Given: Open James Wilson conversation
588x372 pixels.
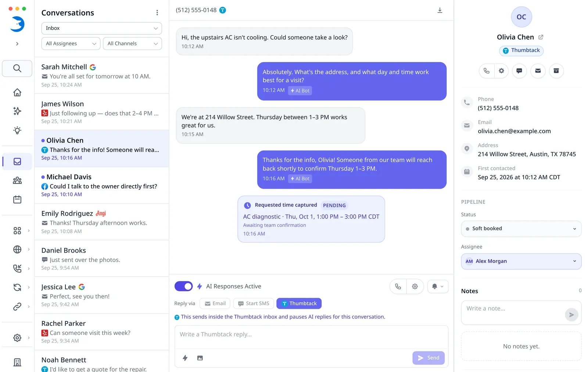Looking at the screenshot, I should tap(101, 112).
